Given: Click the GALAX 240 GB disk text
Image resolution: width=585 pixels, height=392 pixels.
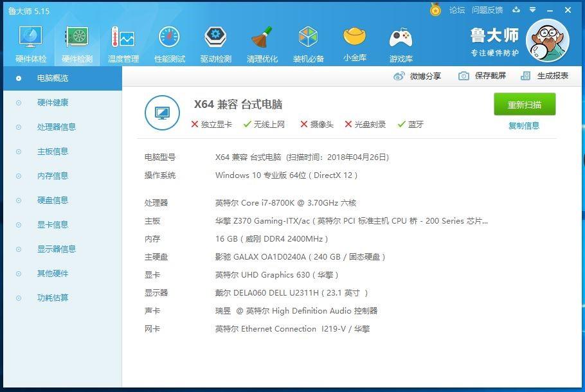Looking at the screenshot, I should 300,256.
